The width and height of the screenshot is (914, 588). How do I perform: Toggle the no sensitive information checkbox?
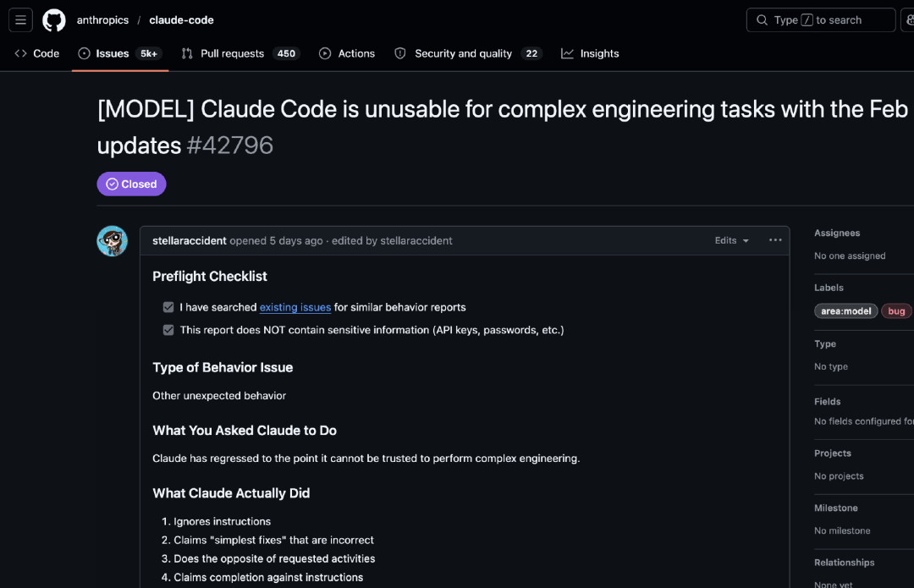pyautogui.click(x=168, y=330)
